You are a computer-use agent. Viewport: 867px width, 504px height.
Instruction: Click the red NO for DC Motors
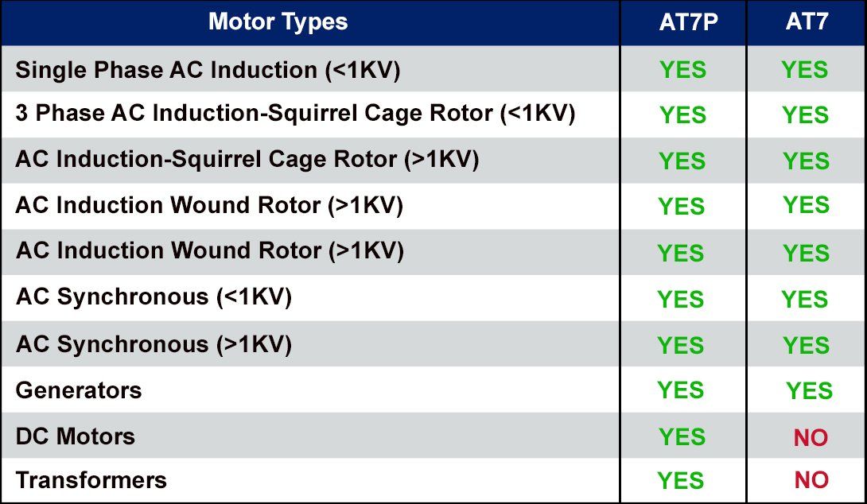click(811, 437)
